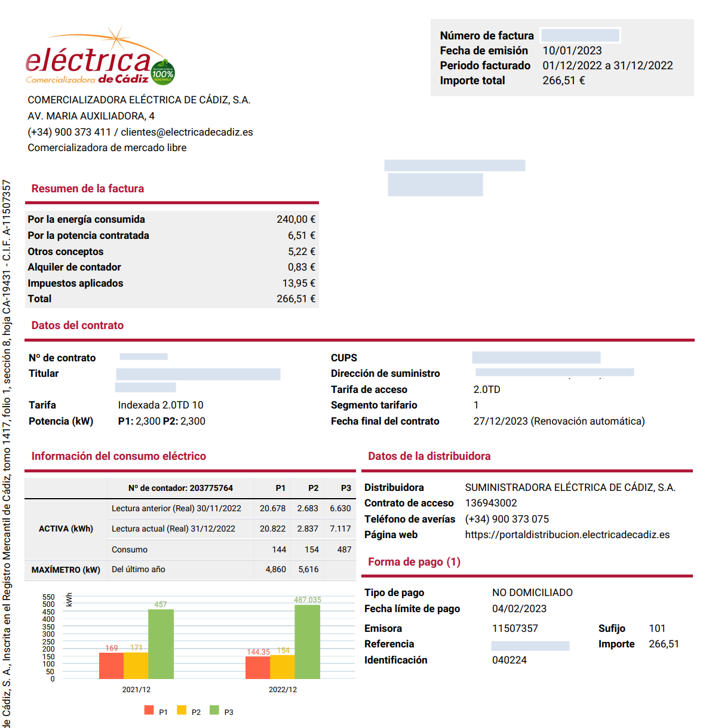Open the clientes@electricadecadiz.es email address

(187, 132)
